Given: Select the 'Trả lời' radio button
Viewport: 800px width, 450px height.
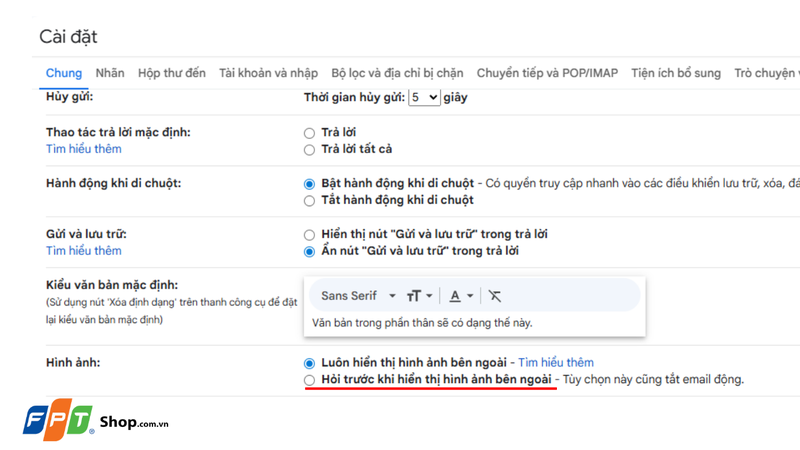Looking at the screenshot, I should click(309, 133).
